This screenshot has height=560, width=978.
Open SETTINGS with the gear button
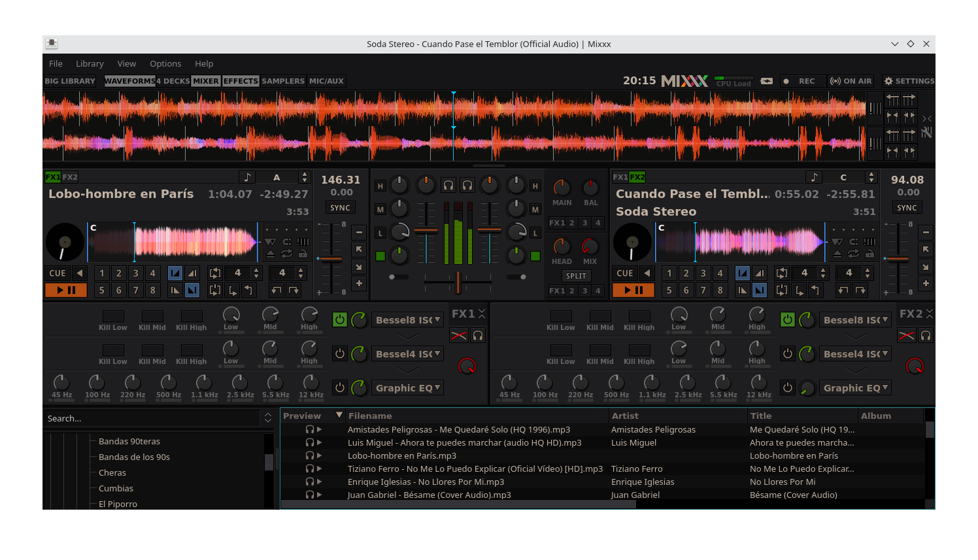(x=909, y=81)
